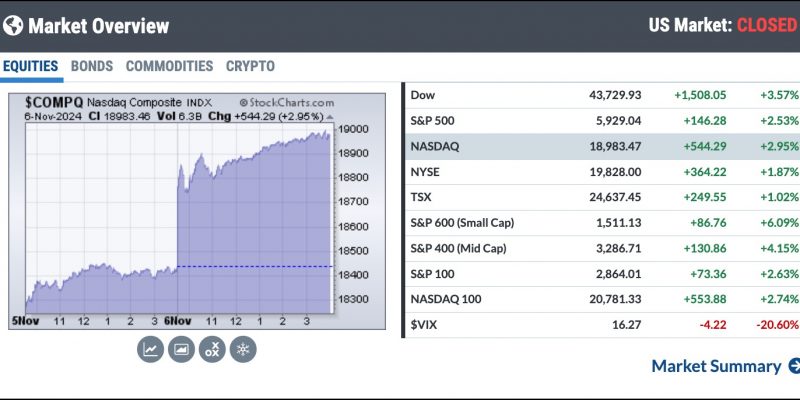Open the gallery view icon under the chart

pos(181,349)
